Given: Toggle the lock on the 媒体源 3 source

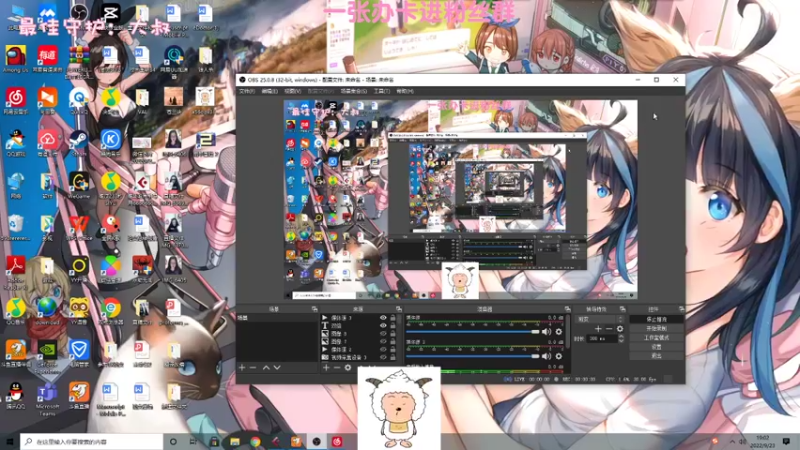Looking at the screenshot, I should (392, 318).
